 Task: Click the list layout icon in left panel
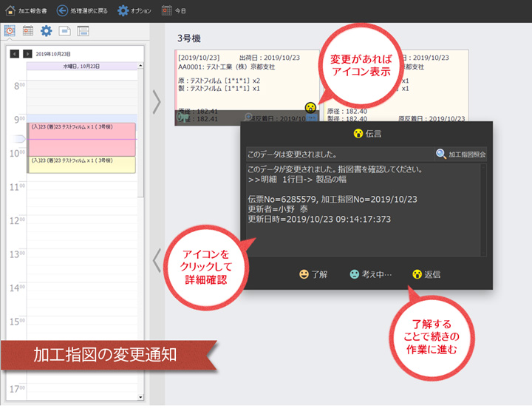(x=83, y=31)
